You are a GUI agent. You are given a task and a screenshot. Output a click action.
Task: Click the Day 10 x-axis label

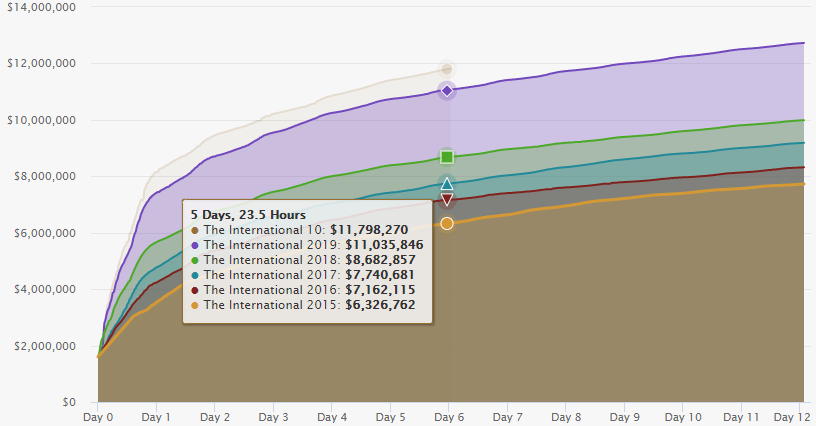[683, 417]
